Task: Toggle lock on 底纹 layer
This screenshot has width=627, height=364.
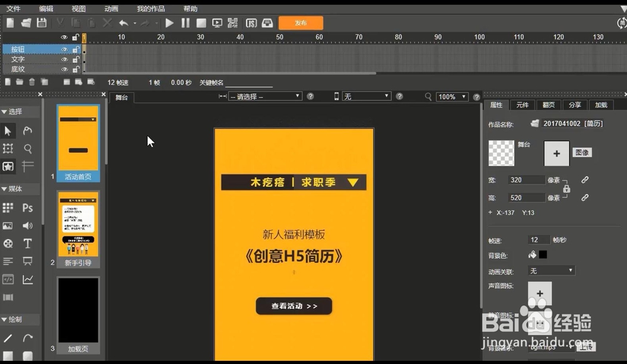Action: coord(76,70)
